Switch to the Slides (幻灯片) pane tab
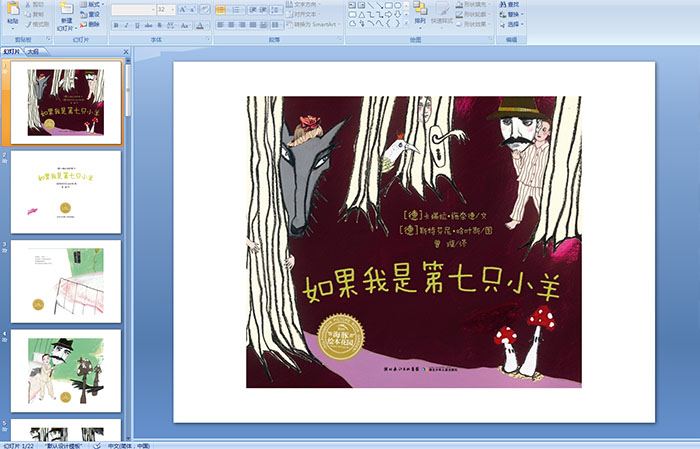The width and height of the screenshot is (700, 449). (x=12, y=52)
